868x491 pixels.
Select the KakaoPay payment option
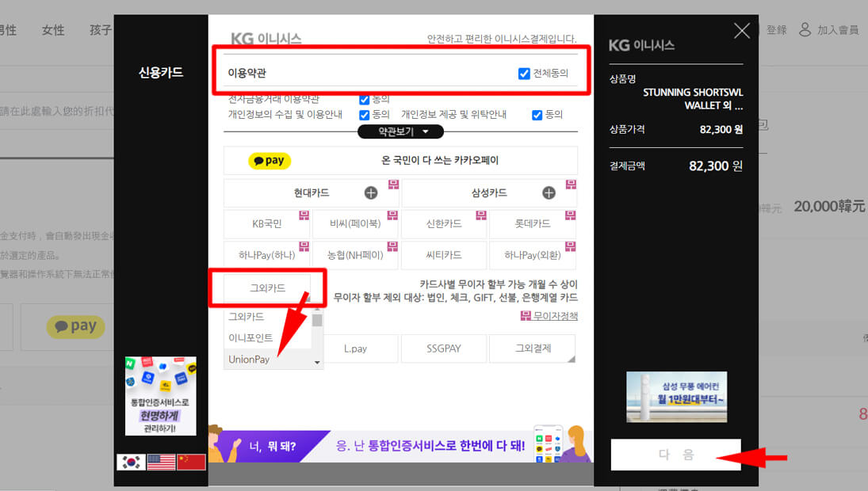point(400,160)
